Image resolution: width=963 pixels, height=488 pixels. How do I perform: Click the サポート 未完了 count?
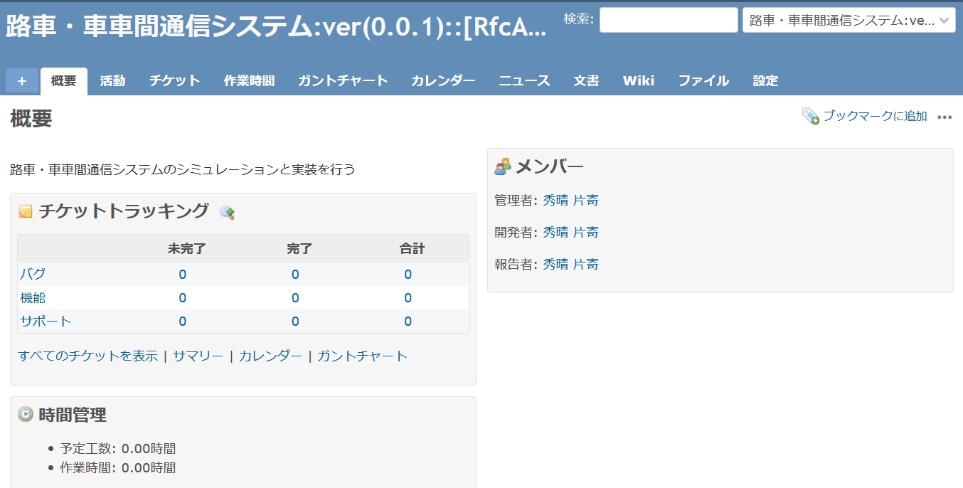click(182, 321)
